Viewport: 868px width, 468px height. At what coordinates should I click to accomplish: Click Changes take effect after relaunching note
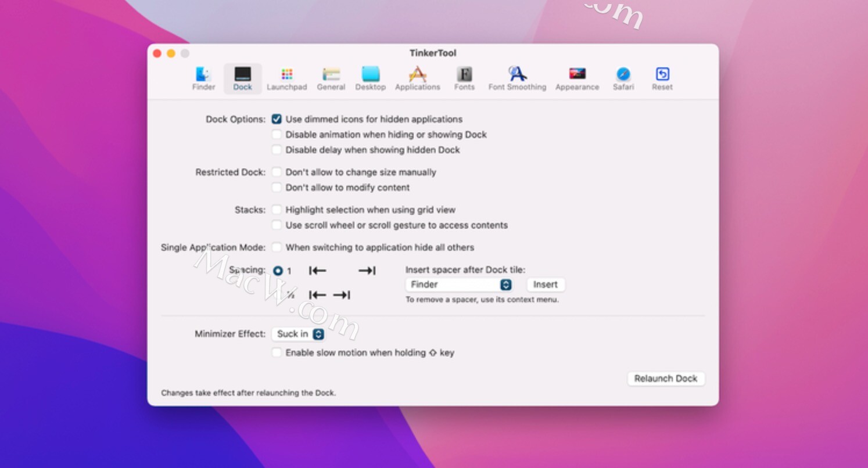pyautogui.click(x=248, y=393)
